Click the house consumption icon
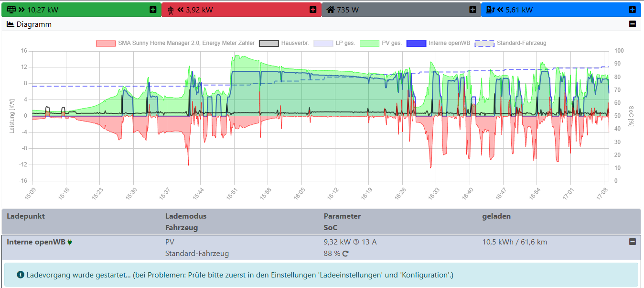Viewport: 644px width, 288px height. pos(331,10)
